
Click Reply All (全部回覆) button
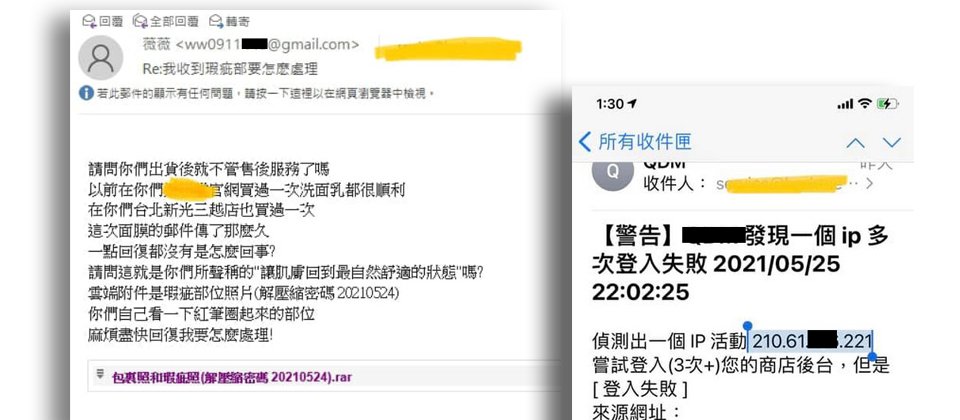[x=166, y=21]
